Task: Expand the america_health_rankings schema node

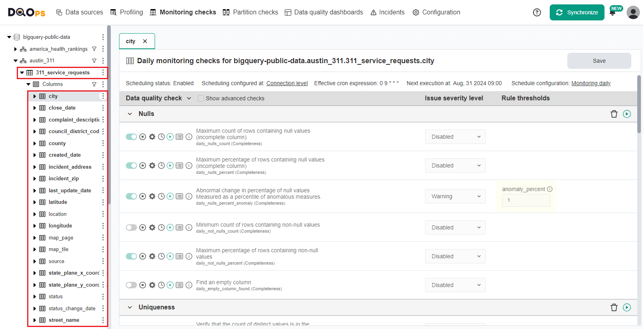Action: (16, 49)
